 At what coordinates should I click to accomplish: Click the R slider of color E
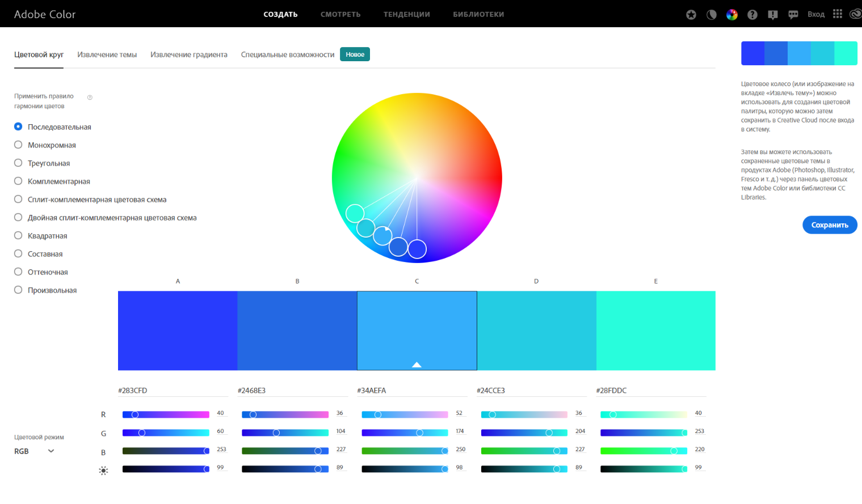tap(644, 414)
